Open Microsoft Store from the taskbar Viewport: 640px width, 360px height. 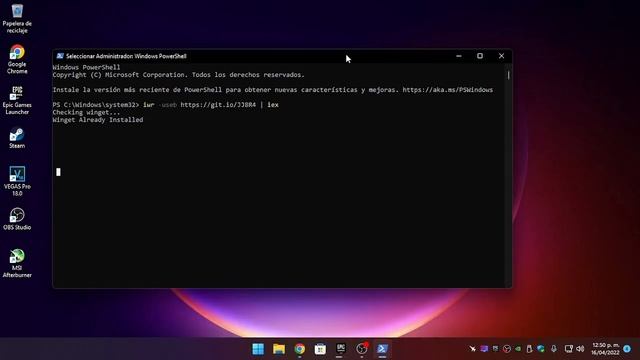coord(320,349)
